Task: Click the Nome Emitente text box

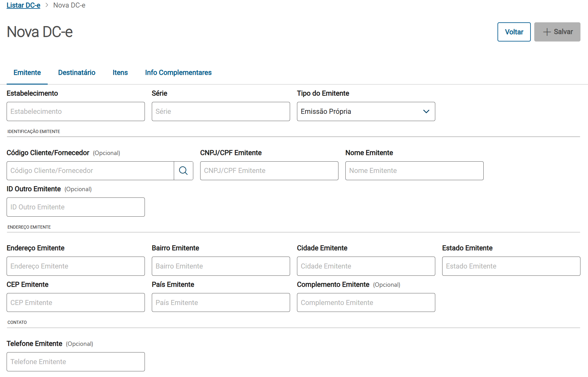Action: click(414, 171)
